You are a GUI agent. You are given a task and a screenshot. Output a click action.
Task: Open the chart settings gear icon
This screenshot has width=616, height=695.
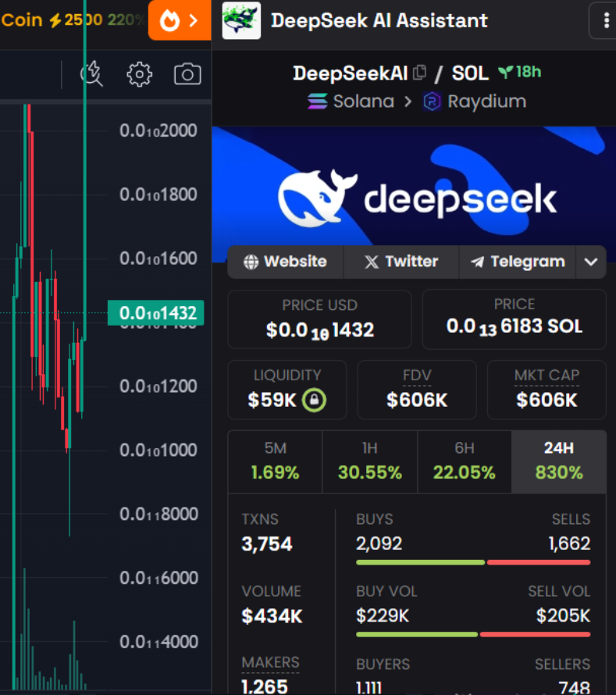(140, 74)
